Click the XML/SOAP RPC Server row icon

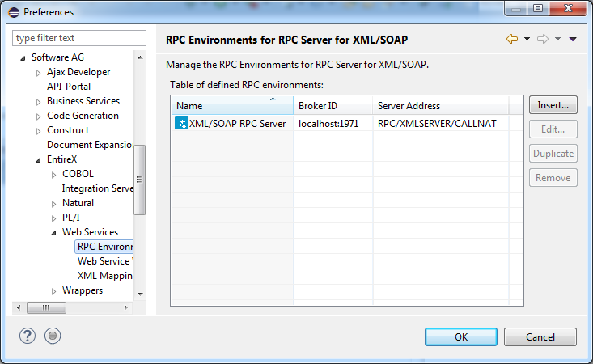pyautogui.click(x=181, y=123)
